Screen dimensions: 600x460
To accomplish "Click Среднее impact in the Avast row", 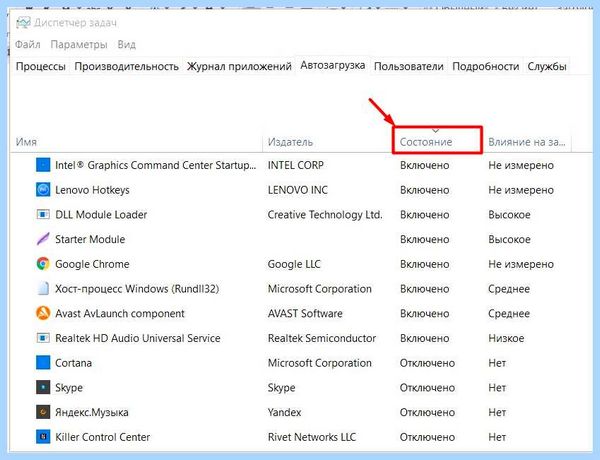I will click(x=509, y=313).
